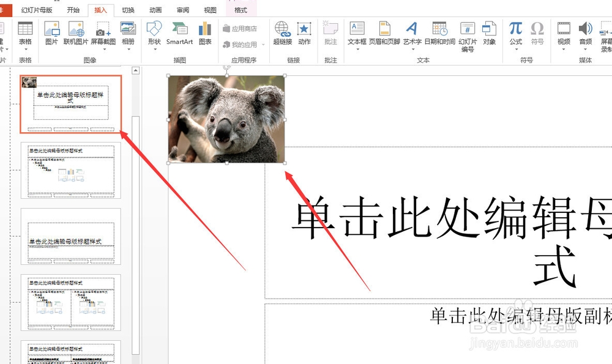Insert 幻灯片编号 slide number
Viewport: 612px width, 364px height.
pyautogui.click(x=468, y=37)
